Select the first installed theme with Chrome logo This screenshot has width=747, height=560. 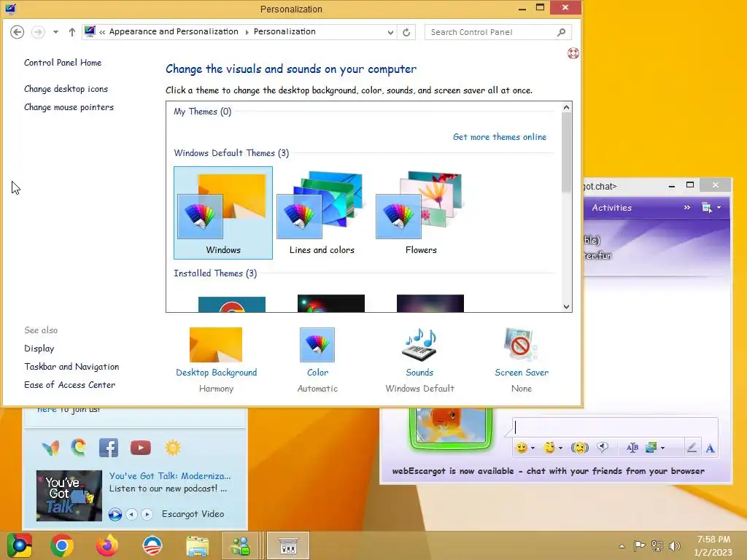point(232,304)
